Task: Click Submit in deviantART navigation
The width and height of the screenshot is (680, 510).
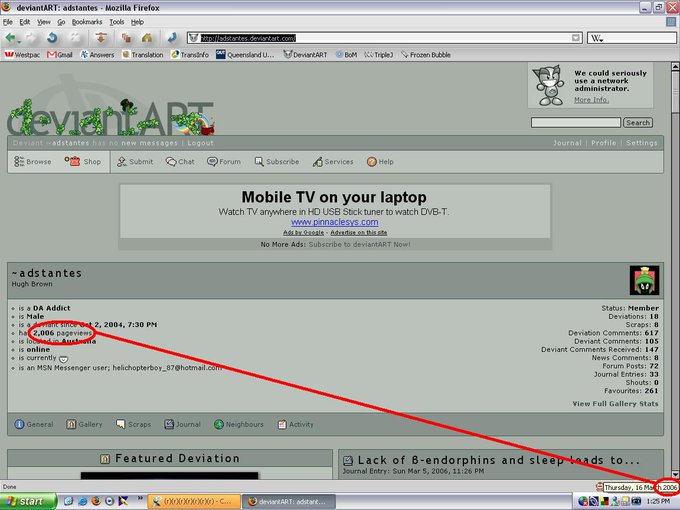Action: coord(135,161)
